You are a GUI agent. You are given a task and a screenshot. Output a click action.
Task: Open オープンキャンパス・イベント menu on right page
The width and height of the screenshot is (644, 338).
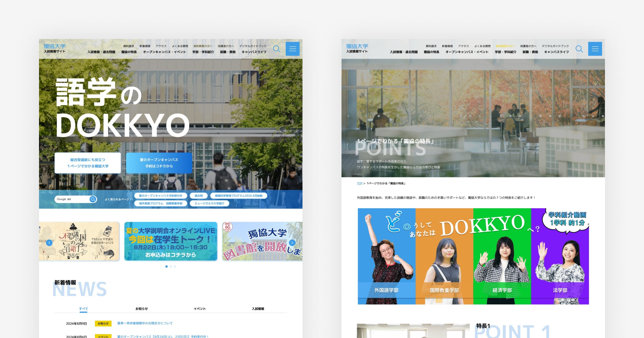(467, 52)
